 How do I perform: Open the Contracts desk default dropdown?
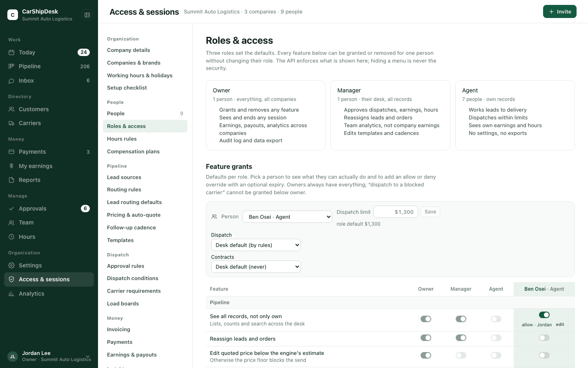[x=256, y=267]
